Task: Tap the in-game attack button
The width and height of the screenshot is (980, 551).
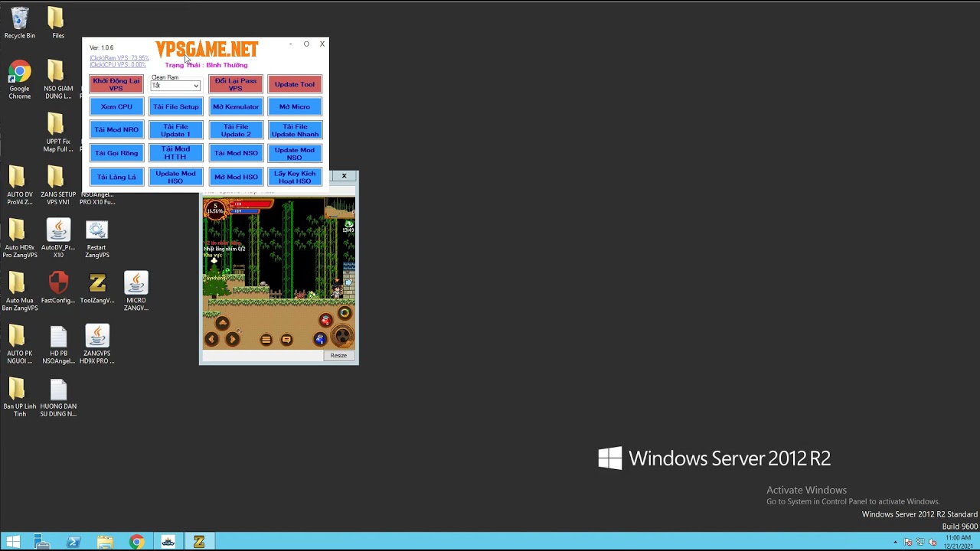Action: [343, 335]
